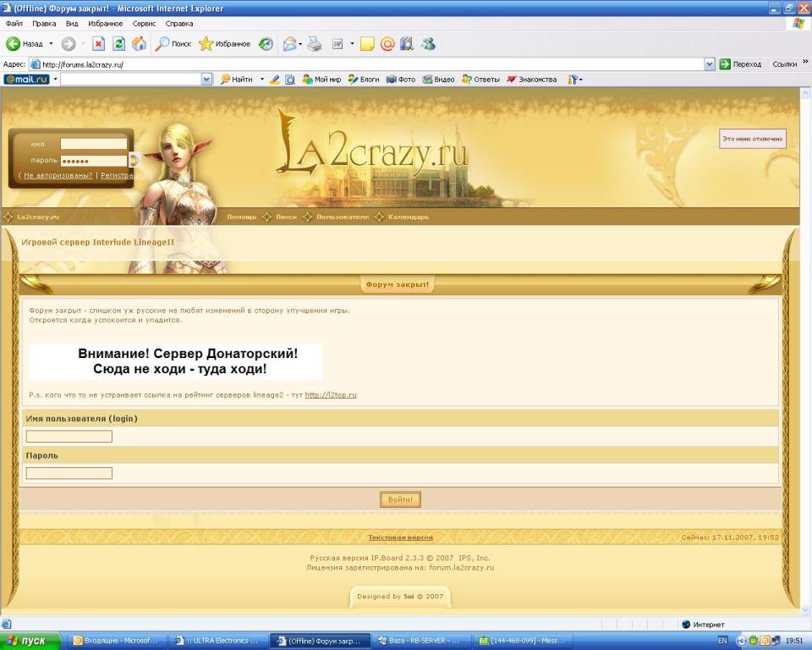Click the Поиск forum nav link

287,217
